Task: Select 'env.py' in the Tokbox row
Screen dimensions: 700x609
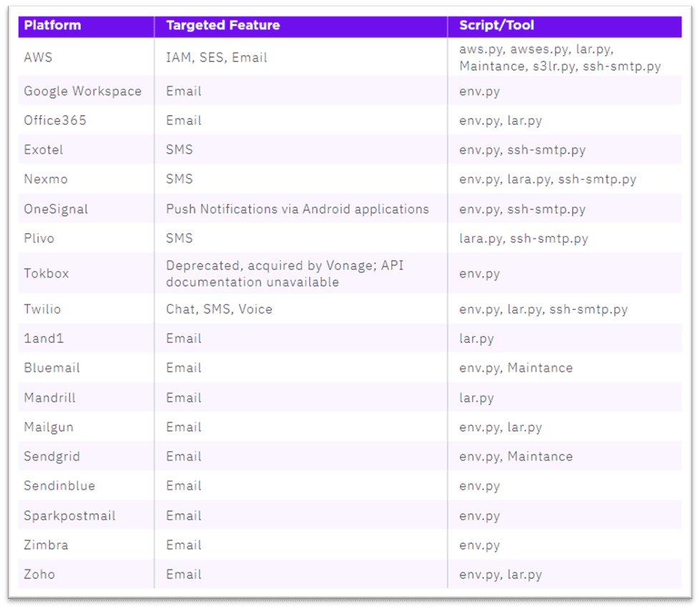Action: (x=480, y=273)
